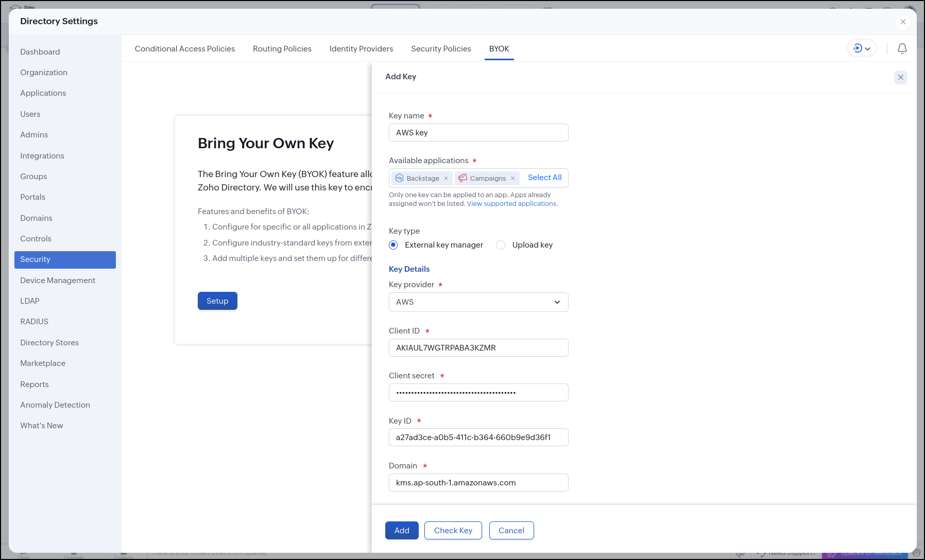Click the Features and benefits of BYOK text

click(253, 212)
